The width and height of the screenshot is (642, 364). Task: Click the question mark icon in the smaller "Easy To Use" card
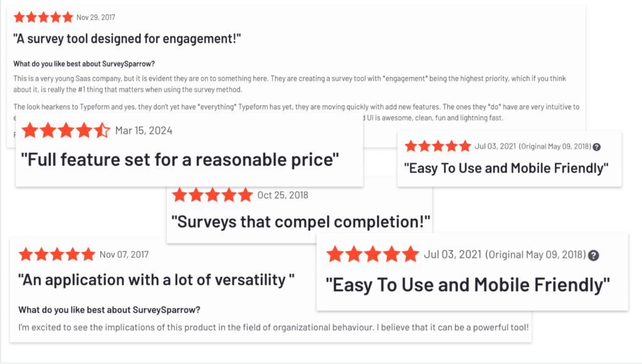click(x=596, y=147)
